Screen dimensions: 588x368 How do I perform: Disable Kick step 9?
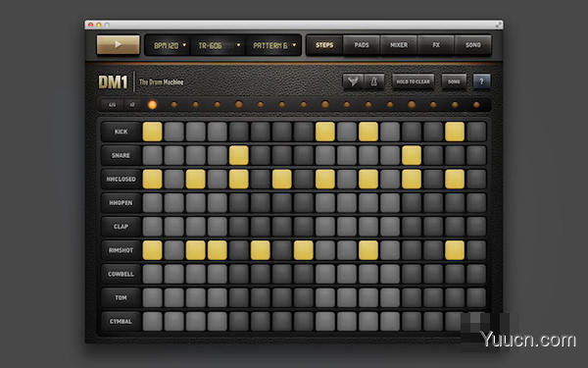pos(325,131)
